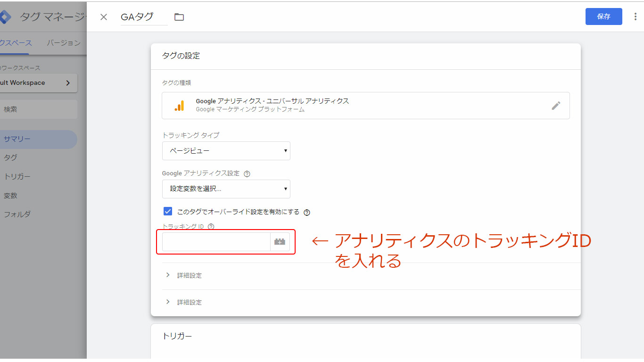Click the トラッキング ID input field
Screen dimensions: 644x362
point(216,242)
